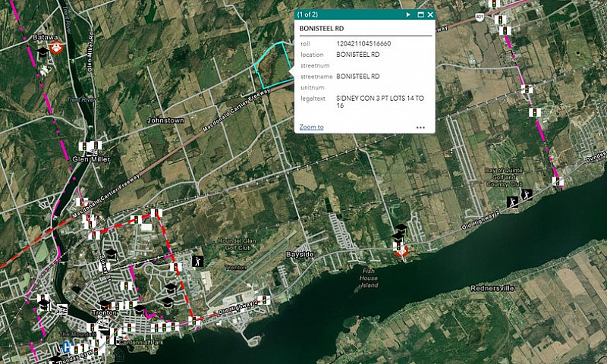Select golfer icon near Roundel Glen Golf Club
Image resolution: width=607 pixels, height=364 pixels.
click(x=198, y=261)
